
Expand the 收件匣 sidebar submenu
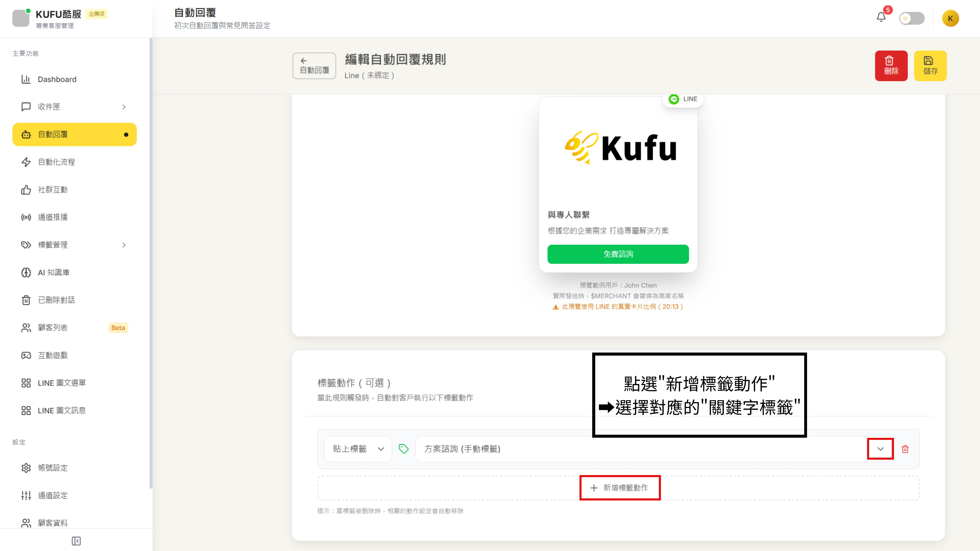click(x=124, y=107)
